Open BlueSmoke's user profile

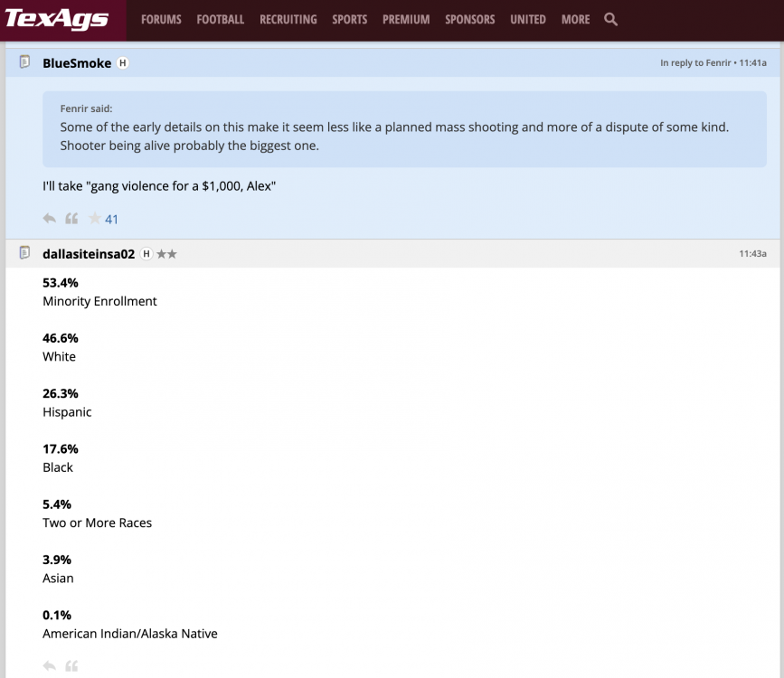77,63
